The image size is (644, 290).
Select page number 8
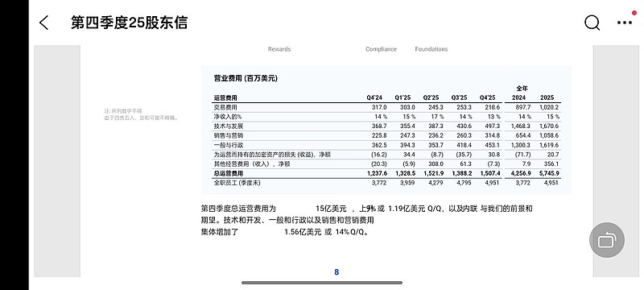pyautogui.click(x=336, y=272)
